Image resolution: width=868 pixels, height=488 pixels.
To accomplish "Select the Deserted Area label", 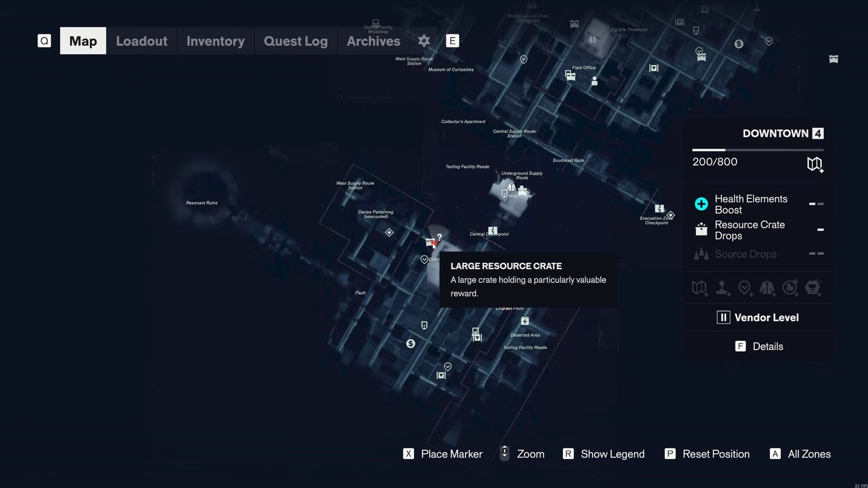I will [525, 335].
